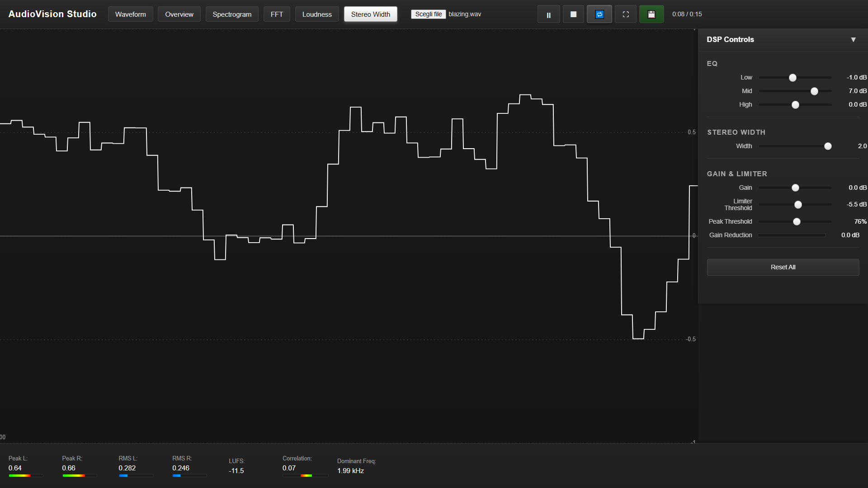
Task: Toggle the loop playback button
Action: [x=599, y=14]
